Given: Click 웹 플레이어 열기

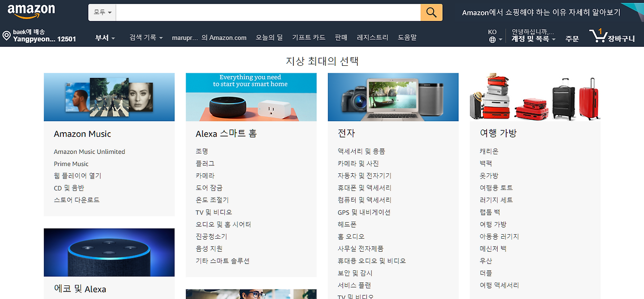Looking at the screenshot, I should (x=77, y=176).
